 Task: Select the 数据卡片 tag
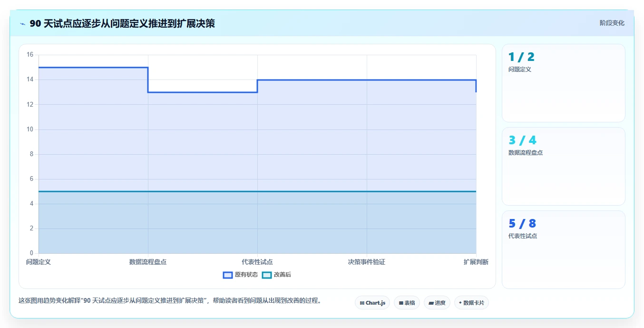[471, 303]
